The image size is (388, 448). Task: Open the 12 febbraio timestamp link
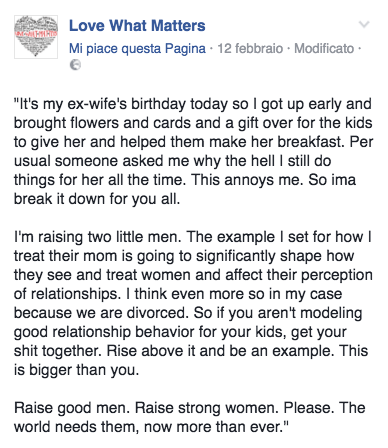pyautogui.click(x=250, y=49)
